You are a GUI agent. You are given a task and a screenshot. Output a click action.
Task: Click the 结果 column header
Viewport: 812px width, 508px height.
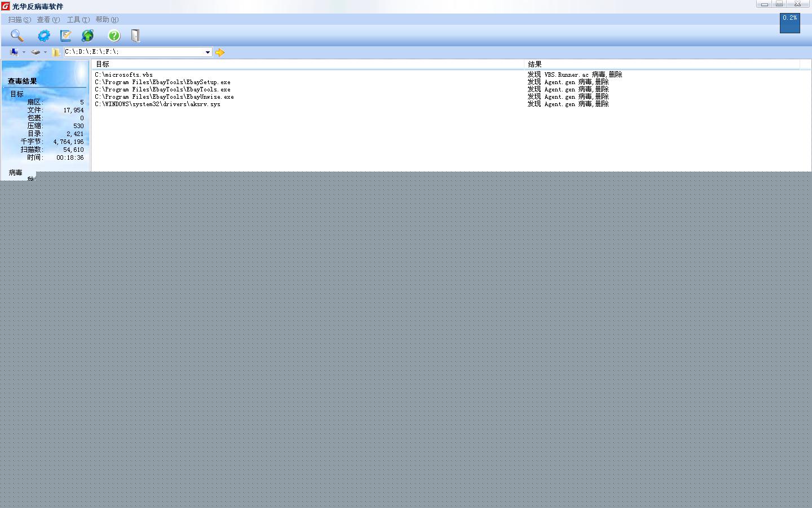click(660, 64)
